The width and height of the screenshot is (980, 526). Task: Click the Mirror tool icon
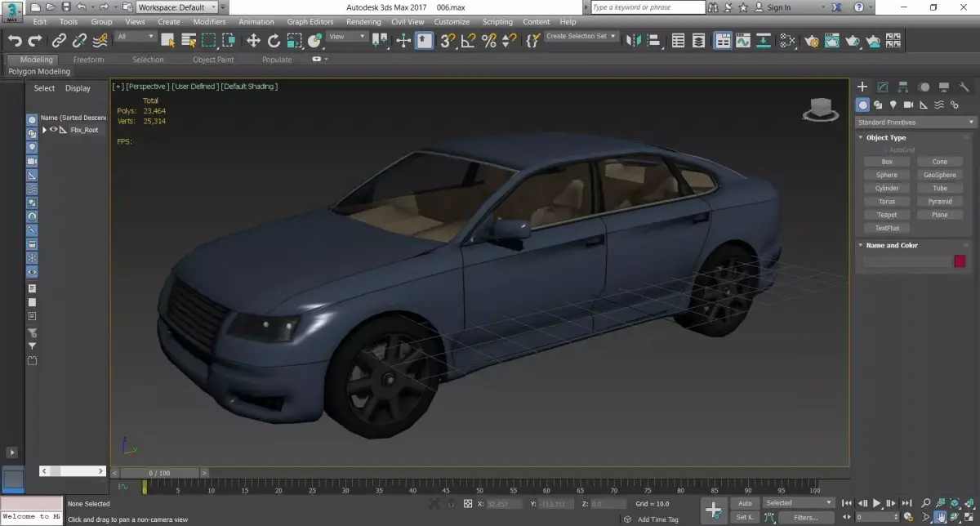click(635, 41)
